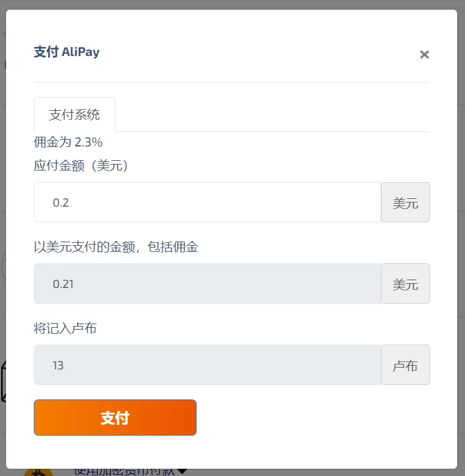
Task: Click the 应付金额 input showing 0.2
Action: 207,202
